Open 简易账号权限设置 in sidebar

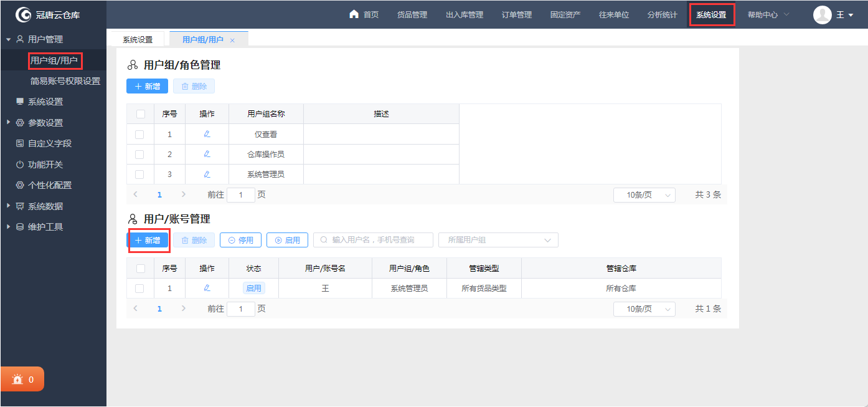pyautogui.click(x=65, y=81)
